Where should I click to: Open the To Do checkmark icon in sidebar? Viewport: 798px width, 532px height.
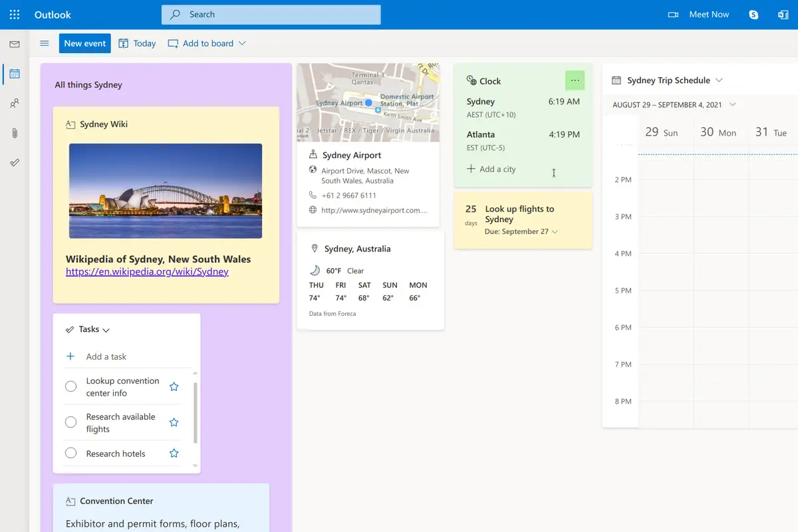click(15, 162)
